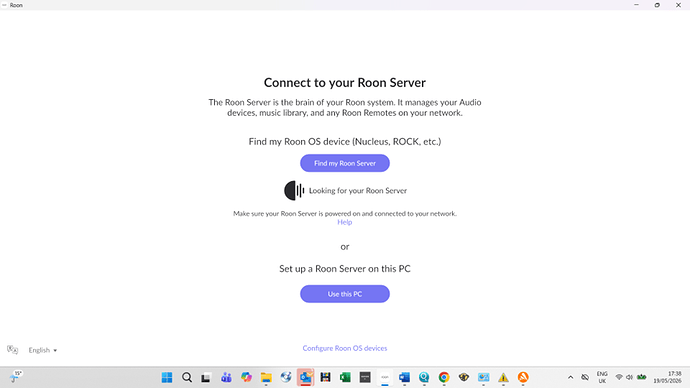Minimize the Roon window
This screenshot has height=388, width=690.
pyautogui.click(x=636, y=5)
